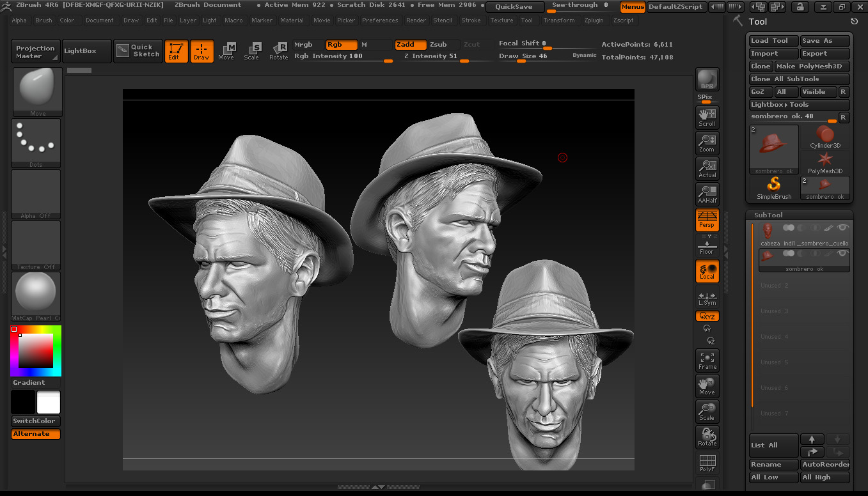The height and width of the screenshot is (496, 868).
Task: Open the Move brush selector thumbnail
Action: point(37,91)
